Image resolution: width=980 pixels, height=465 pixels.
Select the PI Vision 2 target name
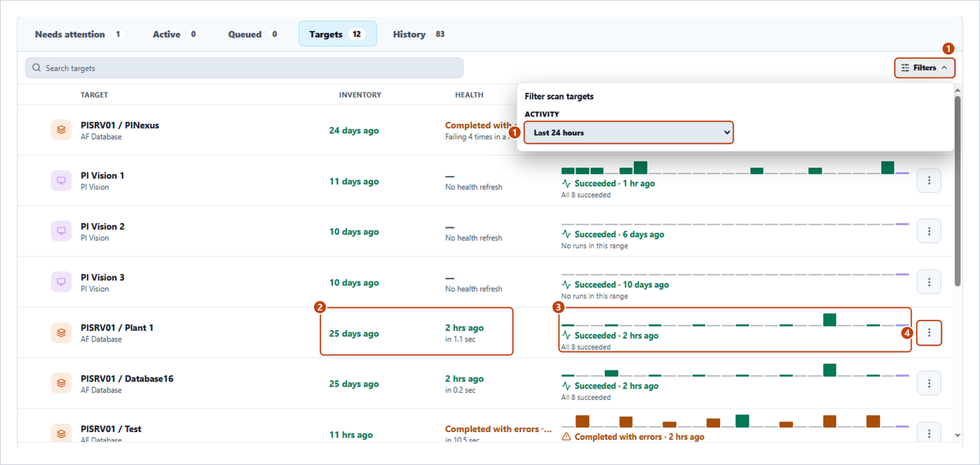(x=102, y=227)
